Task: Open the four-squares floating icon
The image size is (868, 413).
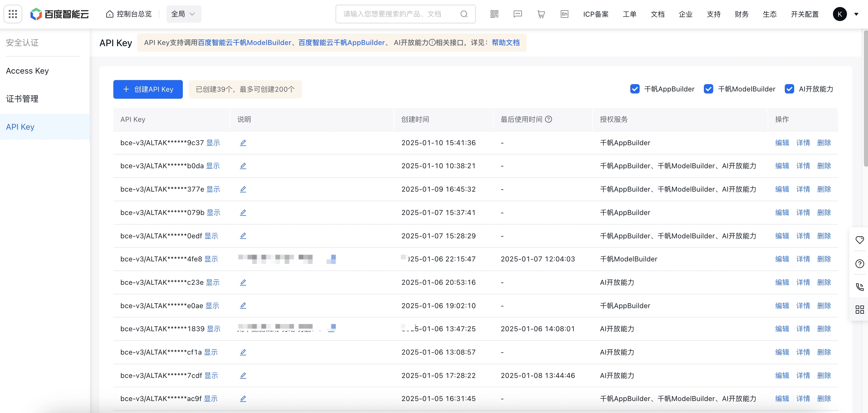Action: click(x=860, y=310)
